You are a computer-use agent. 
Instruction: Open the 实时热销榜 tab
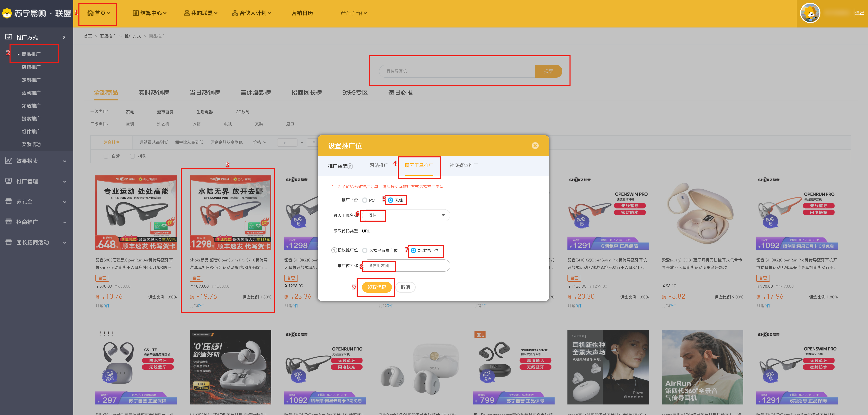coord(154,93)
